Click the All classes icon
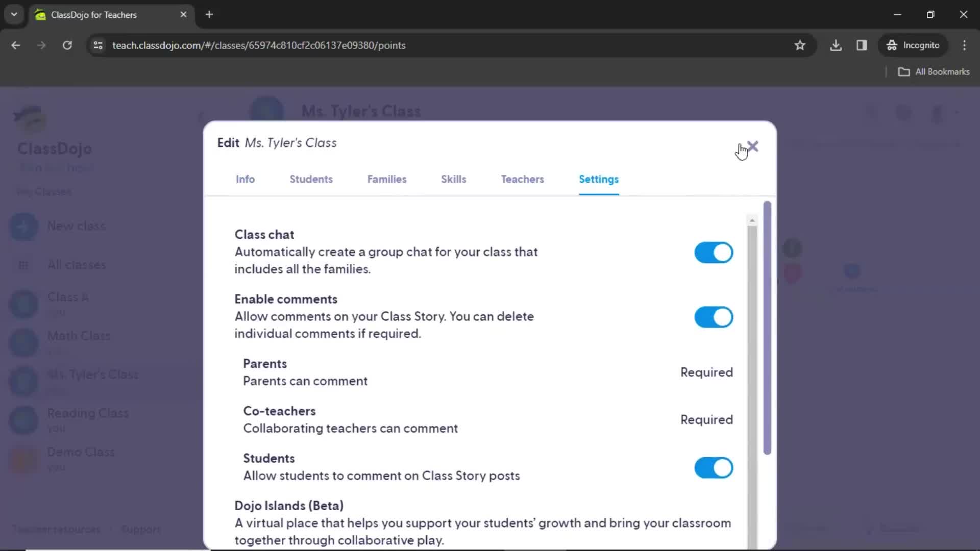Screen dimensions: 980x551 (x=23, y=265)
